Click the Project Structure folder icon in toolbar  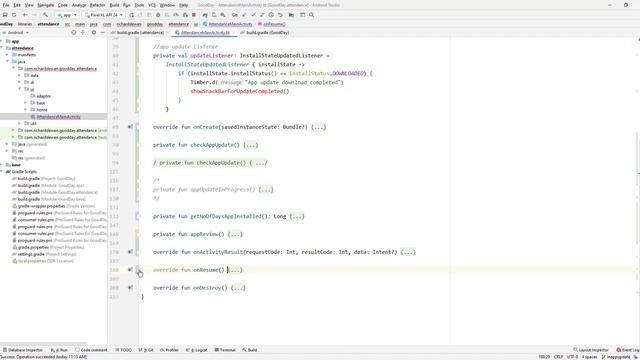click(x=291, y=15)
